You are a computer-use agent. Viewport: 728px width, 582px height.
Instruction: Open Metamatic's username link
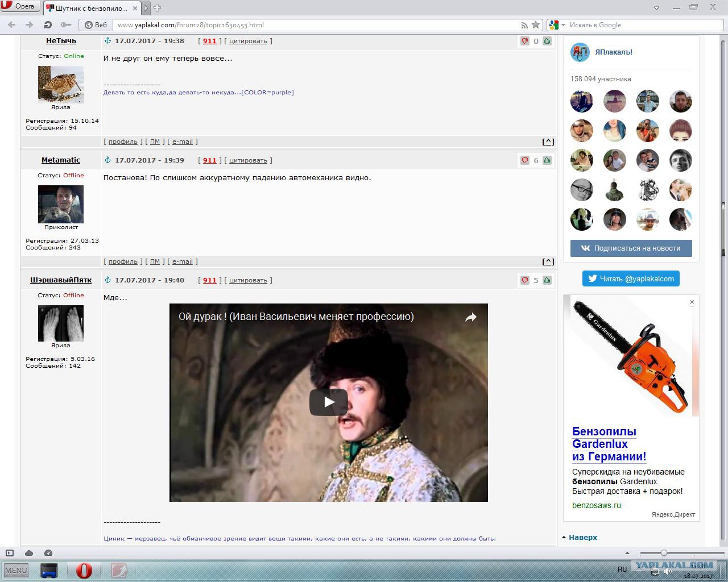[x=61, y=160]
